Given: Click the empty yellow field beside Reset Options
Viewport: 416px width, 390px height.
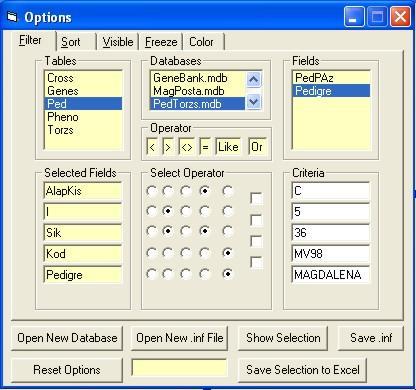Looking at the screenshot, I should 180,368.
